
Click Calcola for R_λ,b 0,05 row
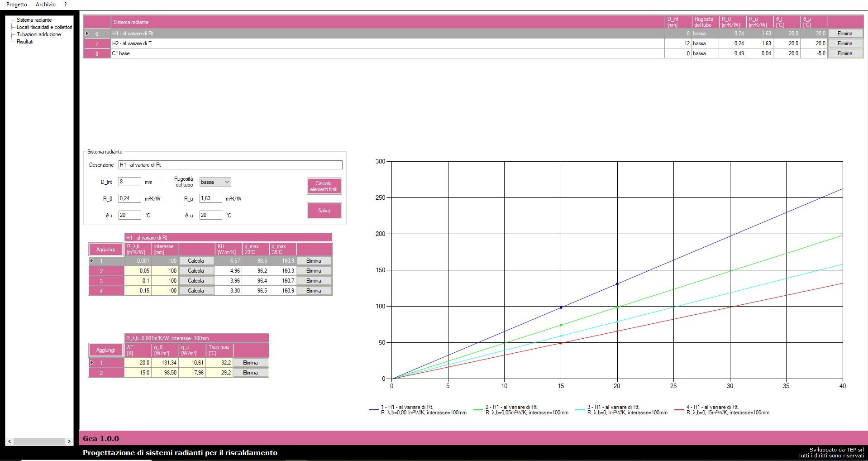[x=196, y=271]
